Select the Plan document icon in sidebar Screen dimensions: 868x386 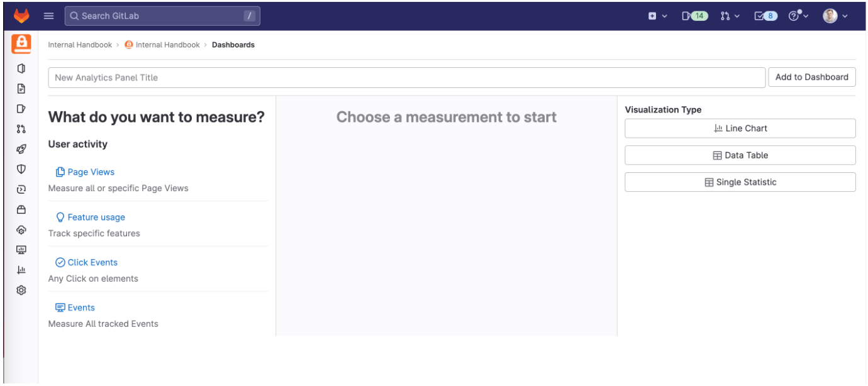click(x=21, y=89)
